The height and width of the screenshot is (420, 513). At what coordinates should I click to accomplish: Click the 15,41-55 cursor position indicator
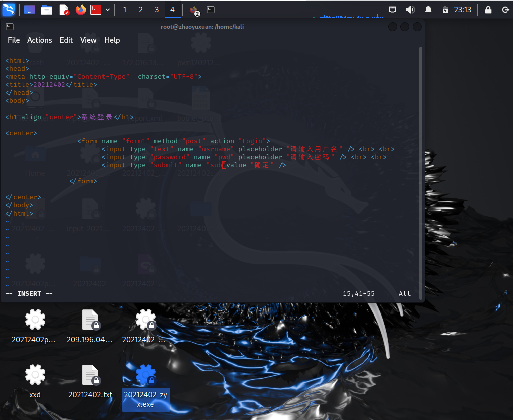[359, 294]
